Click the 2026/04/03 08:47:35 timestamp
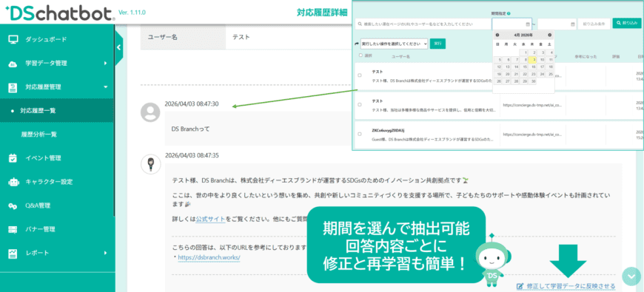The image size is (644, 292). 192,156
